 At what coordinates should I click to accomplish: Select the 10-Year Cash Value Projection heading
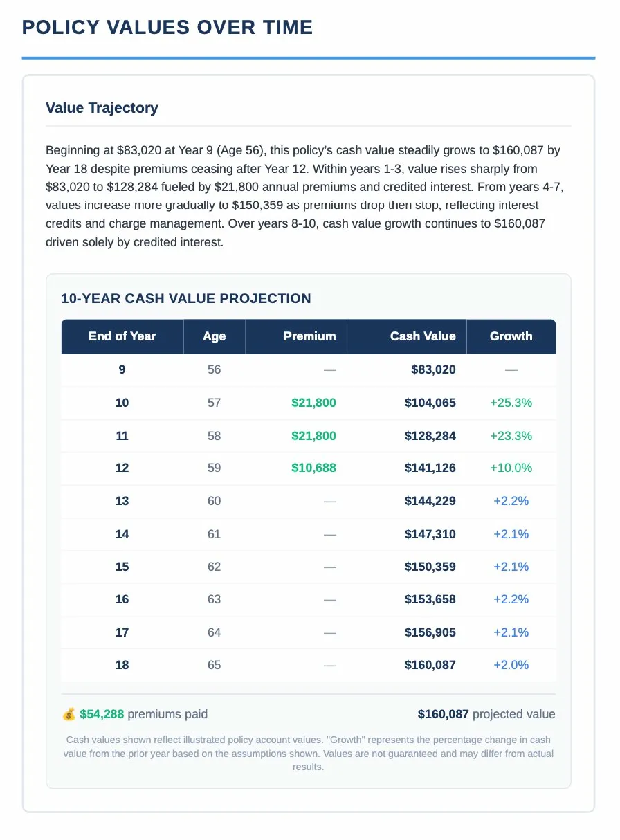pyautogui.click(x=186, y=299)
